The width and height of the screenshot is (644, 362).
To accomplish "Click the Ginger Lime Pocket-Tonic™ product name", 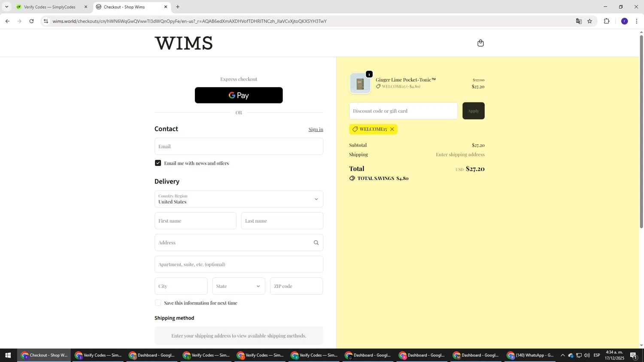I will (406, 80).
